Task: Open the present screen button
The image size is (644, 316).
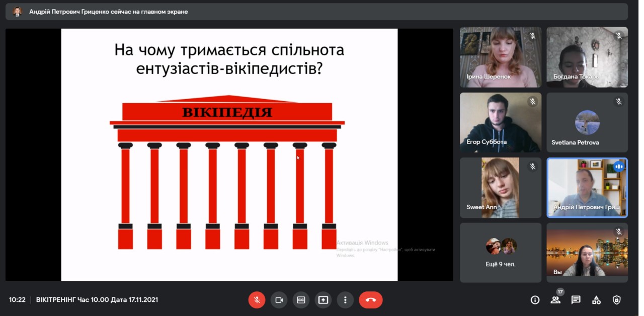Action: pyautogui.click(x=323, y=300)
